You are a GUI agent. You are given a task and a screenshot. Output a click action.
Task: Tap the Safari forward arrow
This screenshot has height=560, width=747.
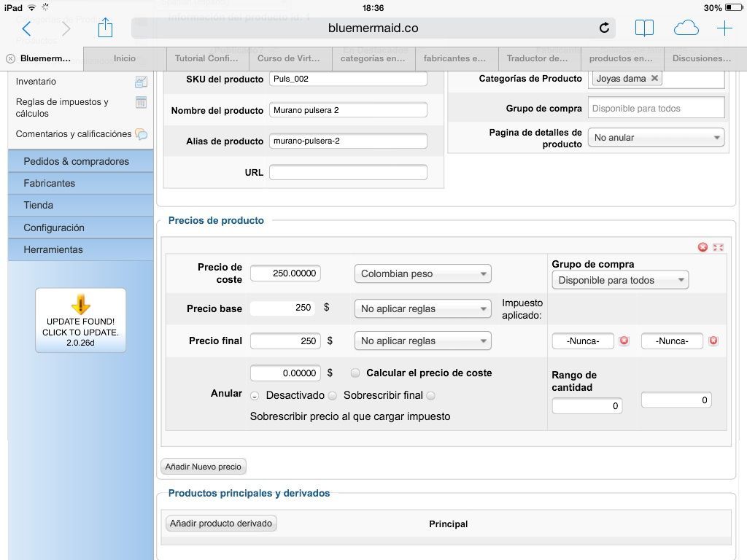tap(66, 28)
